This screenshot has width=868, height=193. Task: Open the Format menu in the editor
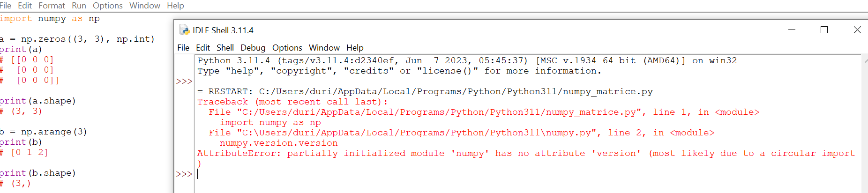[52, 6]
